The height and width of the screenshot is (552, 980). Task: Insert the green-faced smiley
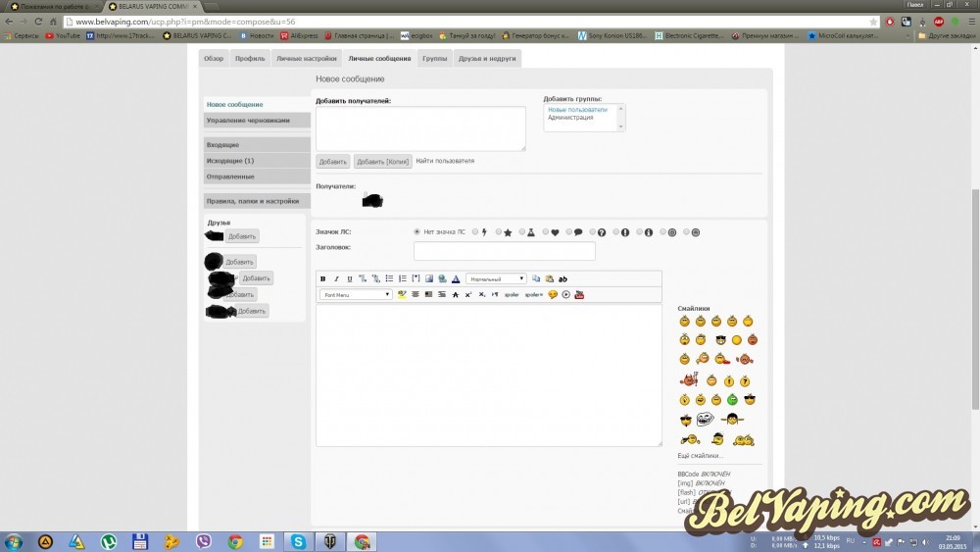(x=732, y=399)
